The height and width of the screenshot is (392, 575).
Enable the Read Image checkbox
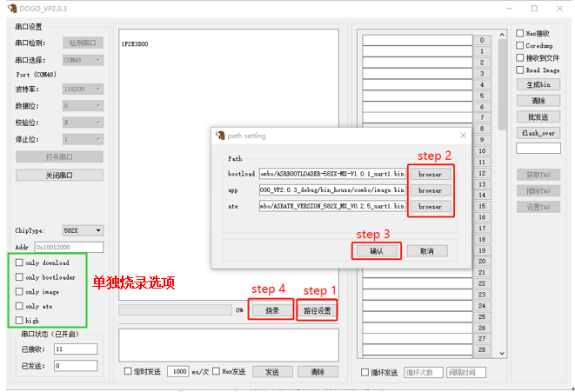(519, 70)
